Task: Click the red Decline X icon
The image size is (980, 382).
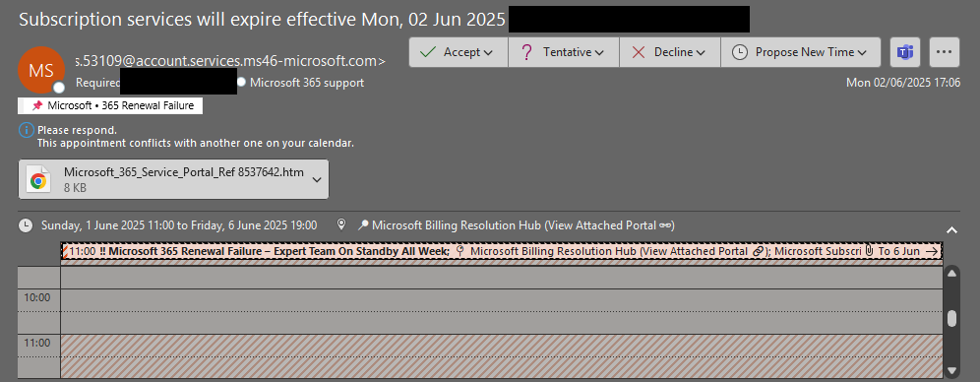Action: click(639, 52)
